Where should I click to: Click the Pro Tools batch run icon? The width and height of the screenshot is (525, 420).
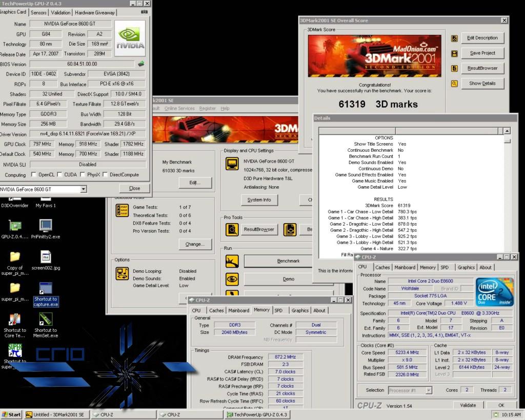290,230
